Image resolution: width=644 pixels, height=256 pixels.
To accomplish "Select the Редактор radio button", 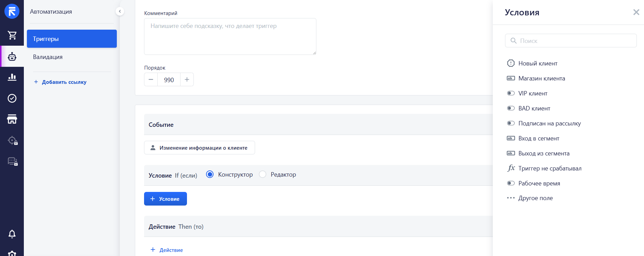I will [263, 175].
